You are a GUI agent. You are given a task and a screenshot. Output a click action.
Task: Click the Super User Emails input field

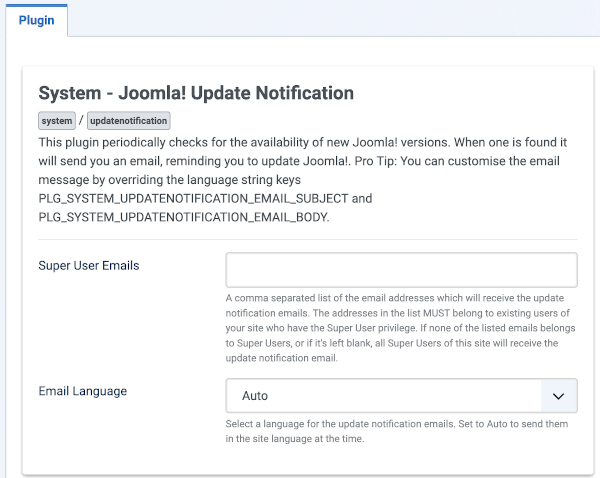[401, 270]
